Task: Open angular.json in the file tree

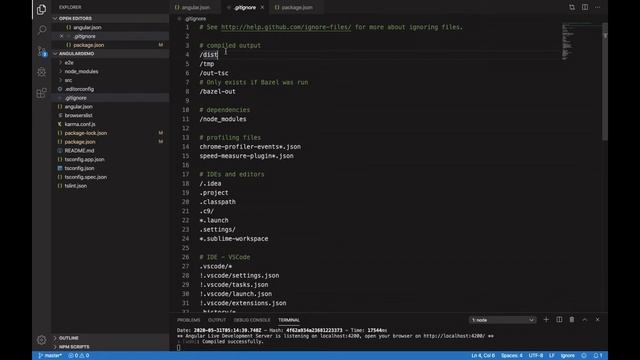Action: (x=78, y=107)
